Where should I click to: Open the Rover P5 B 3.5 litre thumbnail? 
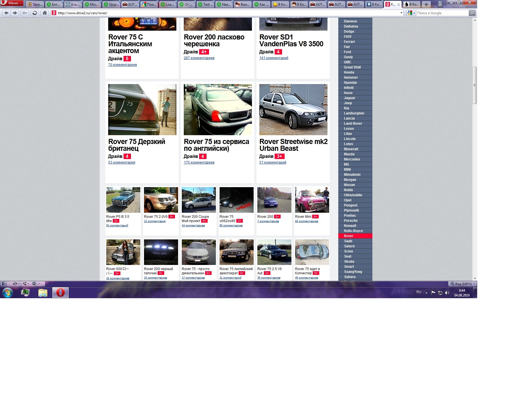coord(123,200)
